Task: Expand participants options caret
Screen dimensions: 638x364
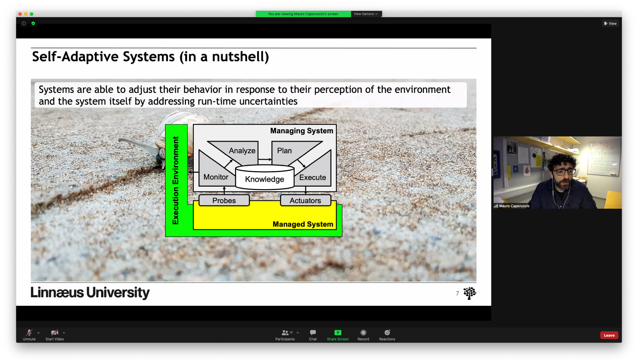Action: [298, 333]
